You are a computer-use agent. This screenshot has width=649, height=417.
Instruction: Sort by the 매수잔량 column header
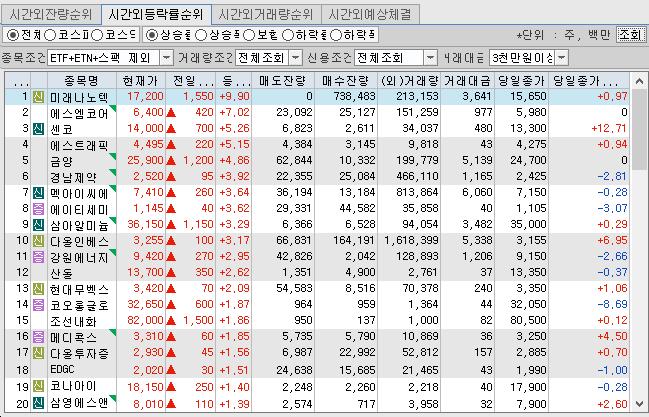click(x=346, y=80)
